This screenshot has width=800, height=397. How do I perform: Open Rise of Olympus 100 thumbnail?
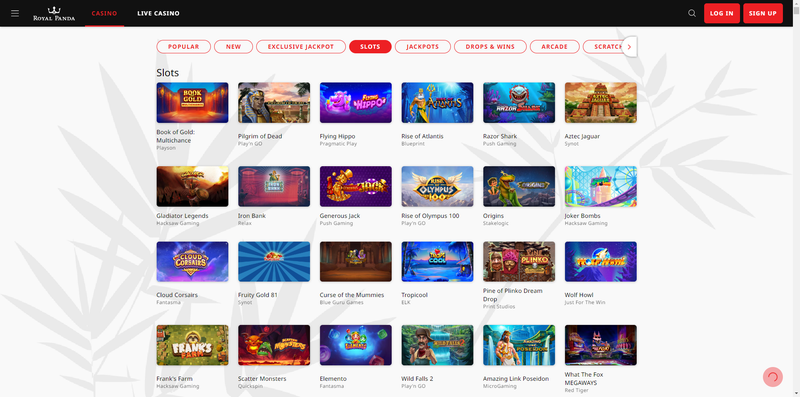click(437, 186)
